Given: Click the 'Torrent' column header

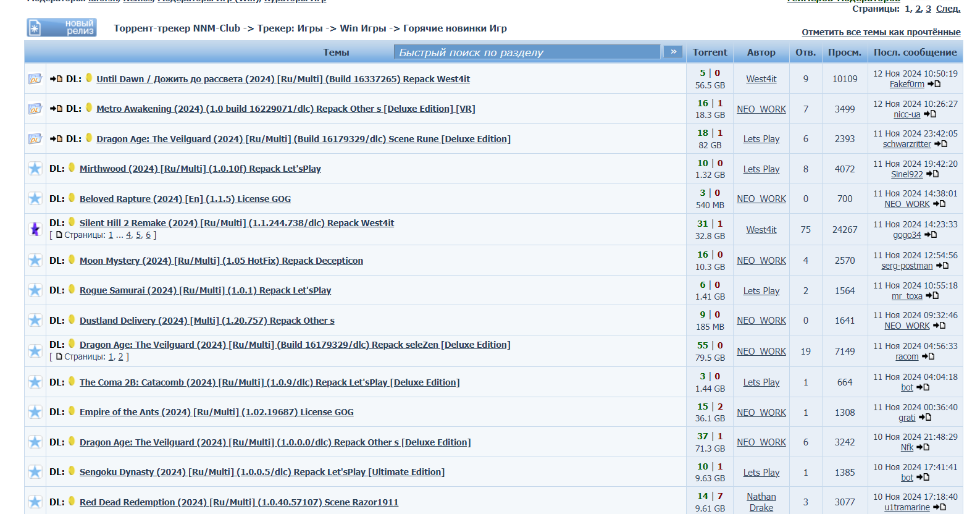Looking at the screenshot, I should (710, 53).
